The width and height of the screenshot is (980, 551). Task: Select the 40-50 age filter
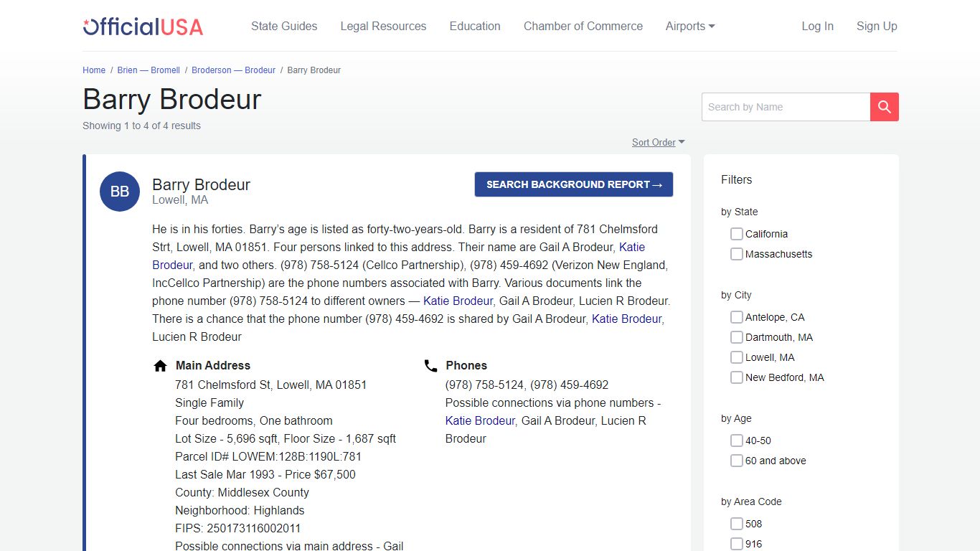point(736,441)
